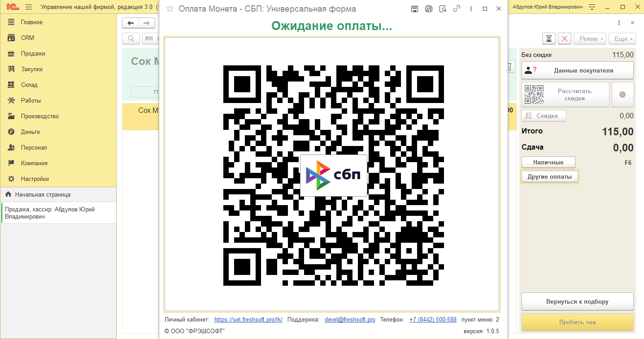Click the Ожидание оплаты heading

click(x=332, y=26)
